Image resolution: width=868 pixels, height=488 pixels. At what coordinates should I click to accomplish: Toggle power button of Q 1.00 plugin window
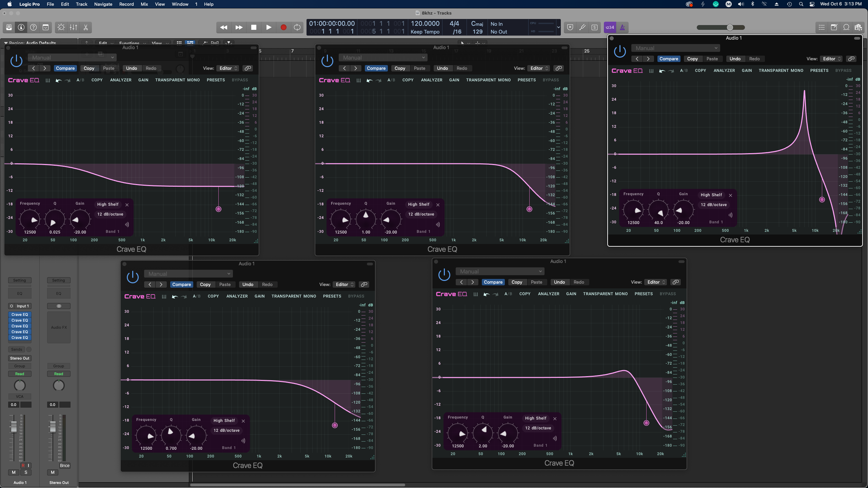(x=327, y=61)
